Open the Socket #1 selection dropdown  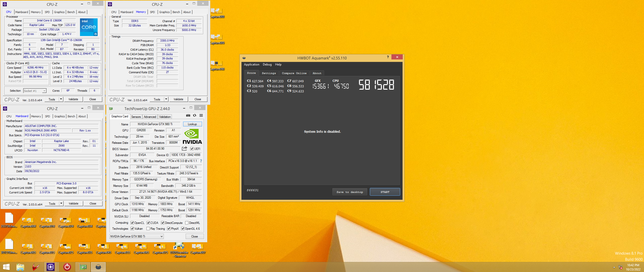coord(35,91)
